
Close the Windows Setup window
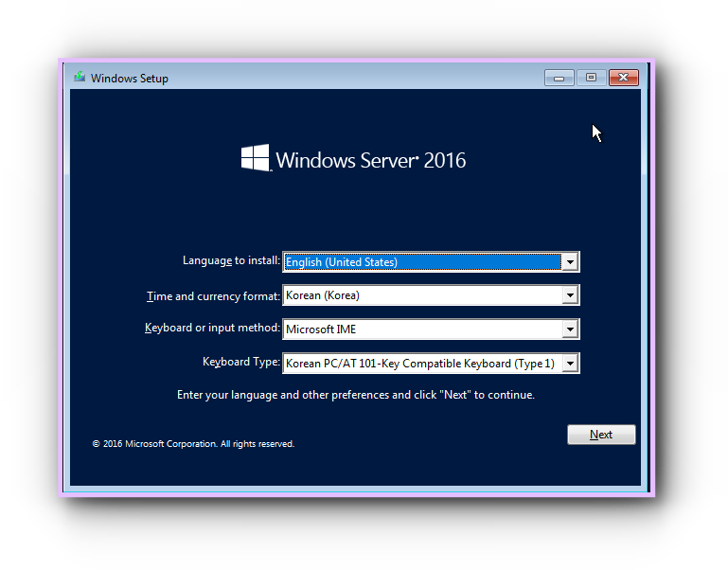624,78
